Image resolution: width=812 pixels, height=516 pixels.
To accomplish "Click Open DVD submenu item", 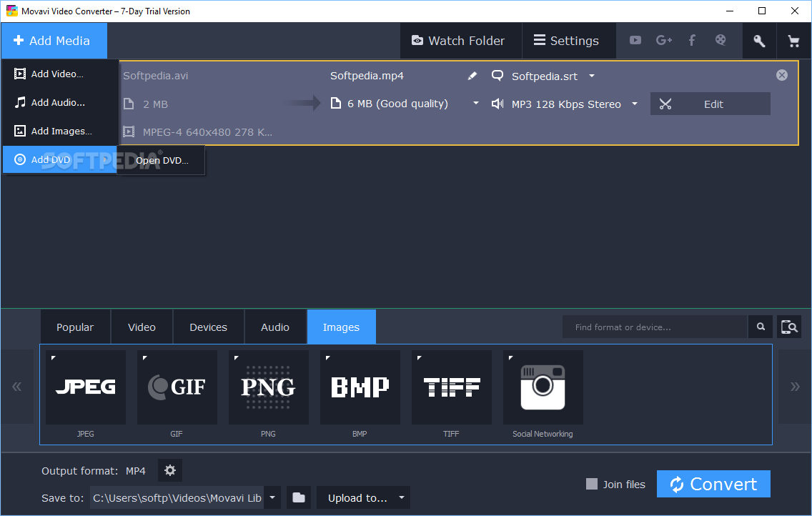I will (x=162, y=160).
